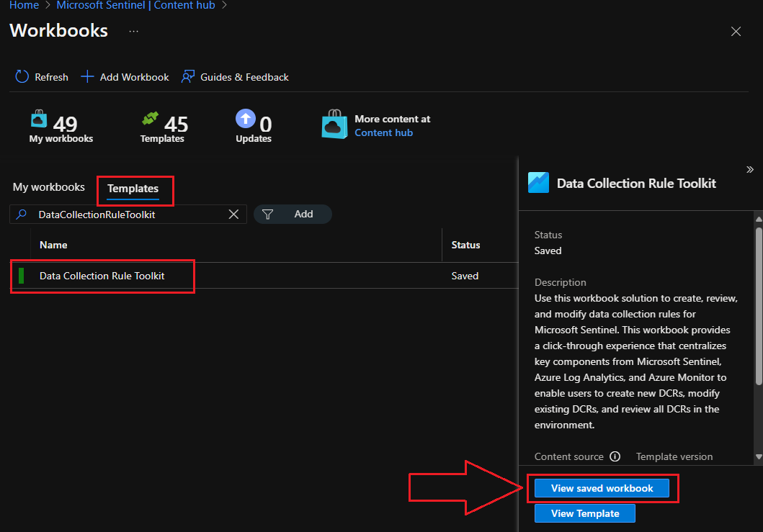Click the View saved workbook button
The image size is (763, 532).
click(602, 488)
